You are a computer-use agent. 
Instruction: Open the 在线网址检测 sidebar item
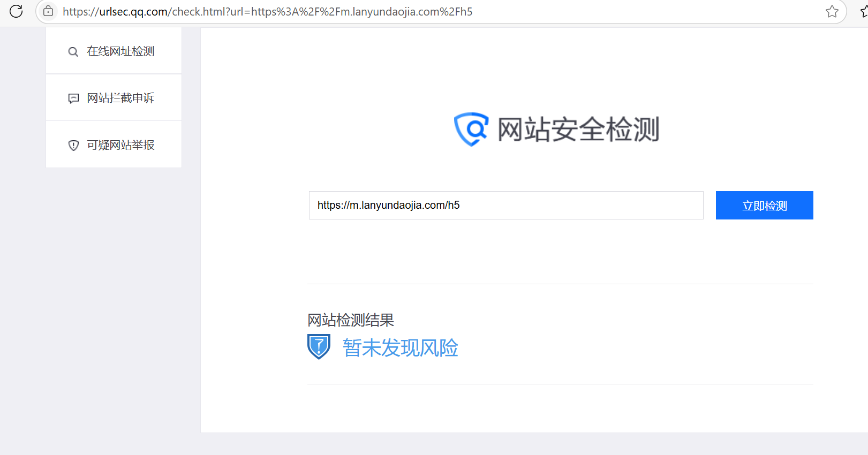114,51
